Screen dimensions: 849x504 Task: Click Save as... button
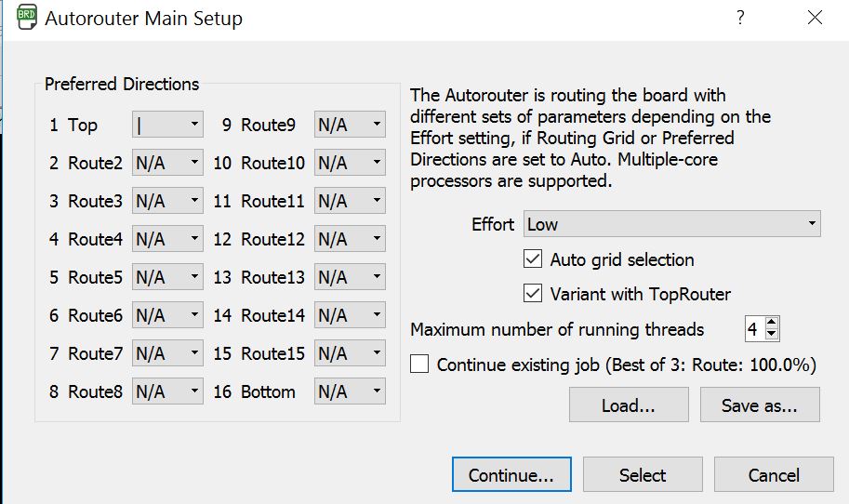pyautogui.click(x=761, y=405)
